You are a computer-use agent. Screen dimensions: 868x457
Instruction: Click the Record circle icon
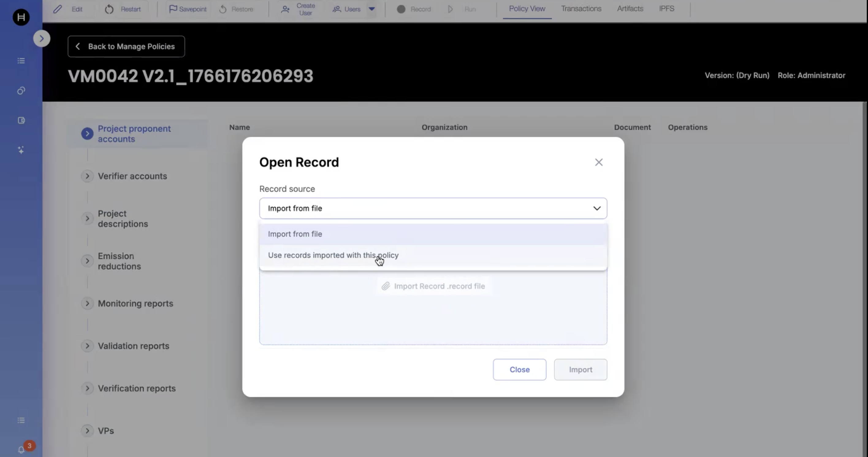(401, 9)
